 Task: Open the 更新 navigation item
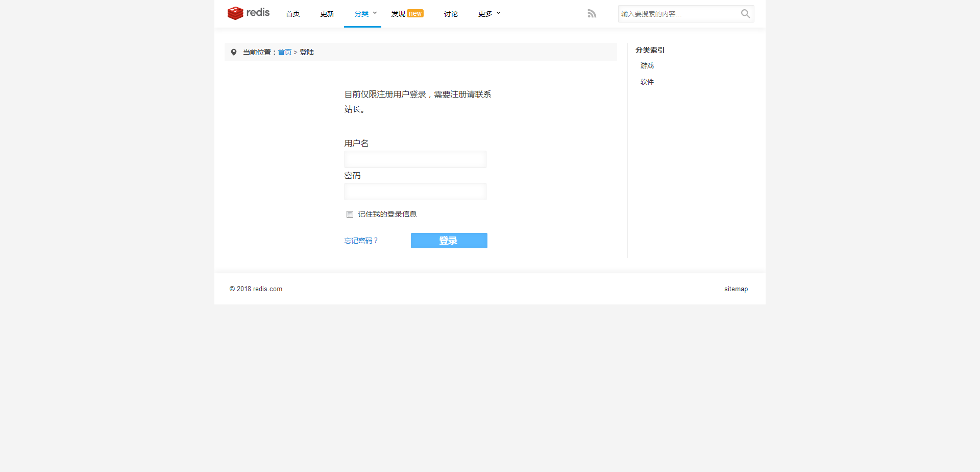point(327,14)
